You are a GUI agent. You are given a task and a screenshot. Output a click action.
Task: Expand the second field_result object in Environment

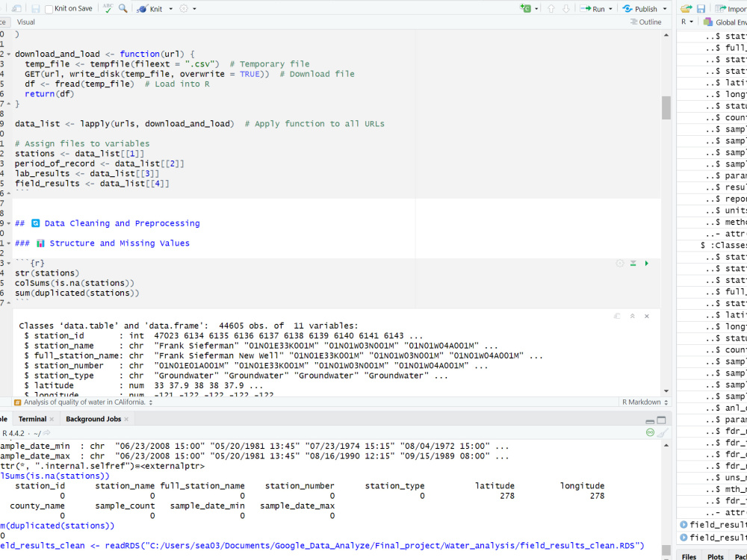click(684, 538)
